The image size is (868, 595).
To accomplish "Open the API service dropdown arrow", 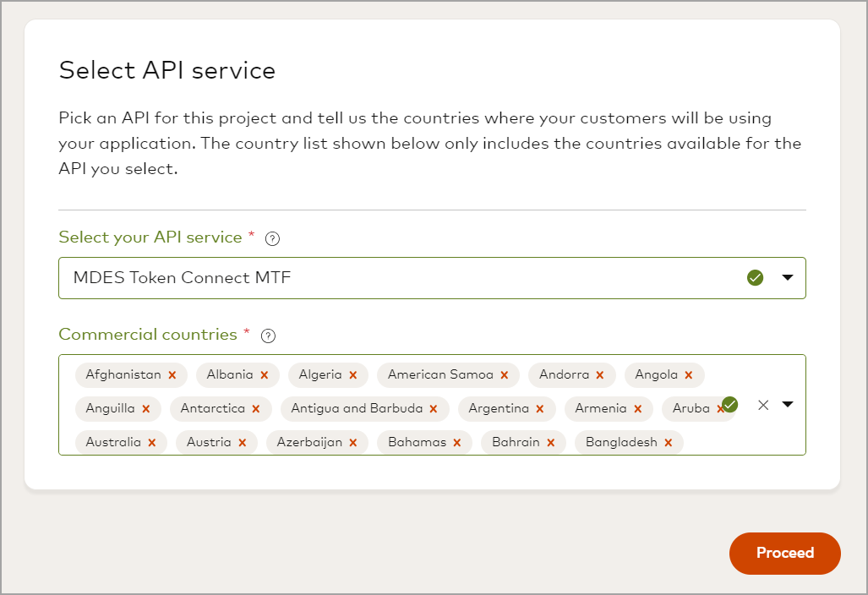I will point(788,278).
